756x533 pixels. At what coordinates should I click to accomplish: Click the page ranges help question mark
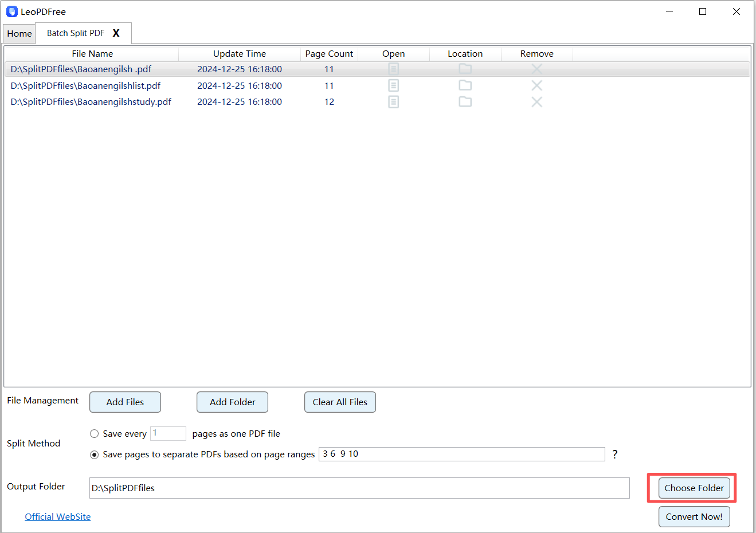click(614, 454)
